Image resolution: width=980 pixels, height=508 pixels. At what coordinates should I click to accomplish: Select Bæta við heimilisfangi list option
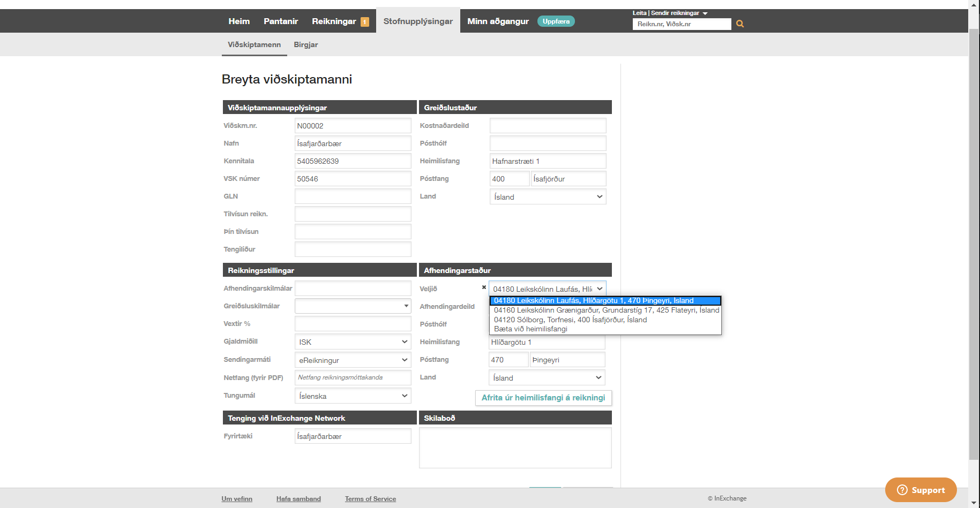(x=530, y=329)
